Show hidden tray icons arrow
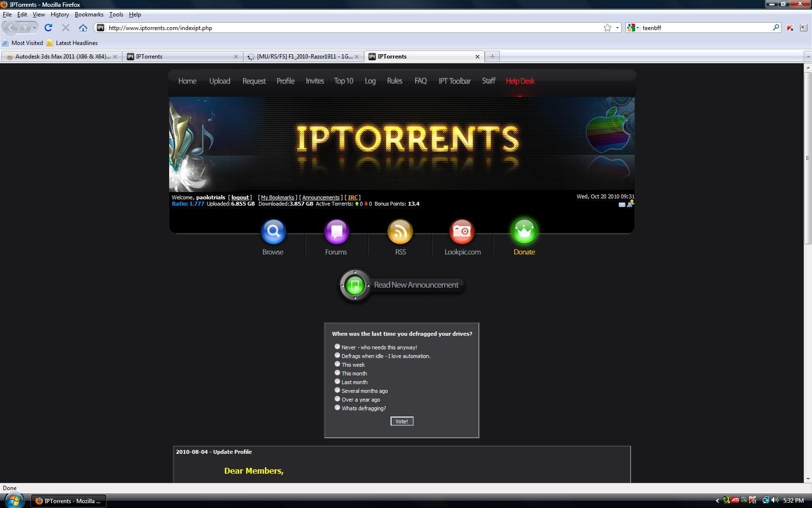The width and height of the screenshot is (812, 508). 717,501
